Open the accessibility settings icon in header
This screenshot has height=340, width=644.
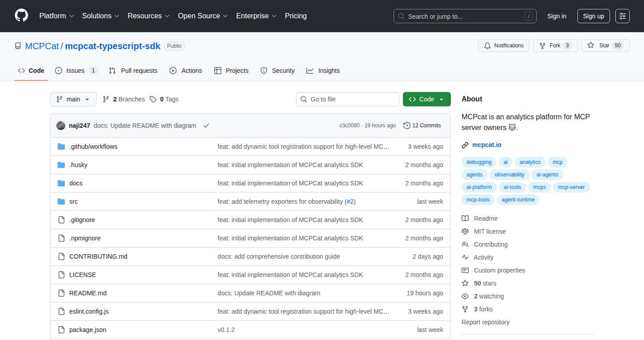click(x=623, y=16)
